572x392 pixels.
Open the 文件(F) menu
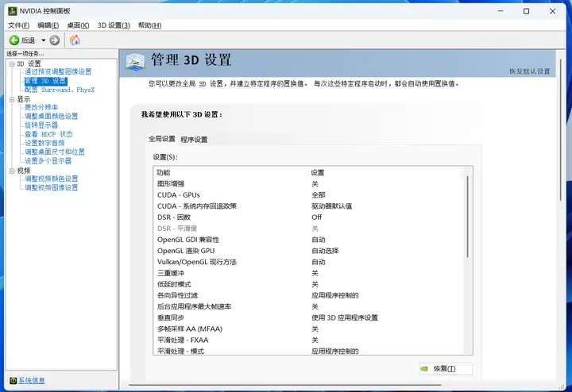pos(18,25)
